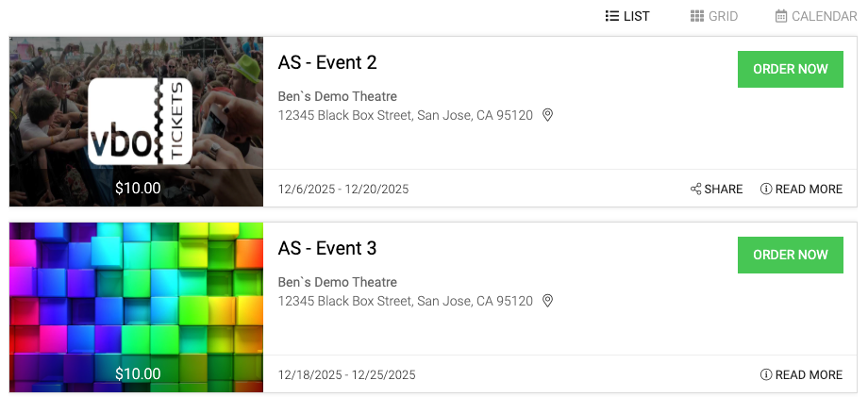
Task: Open the colorful cubes event thumbnail
Action: click(x=136, y=307)
